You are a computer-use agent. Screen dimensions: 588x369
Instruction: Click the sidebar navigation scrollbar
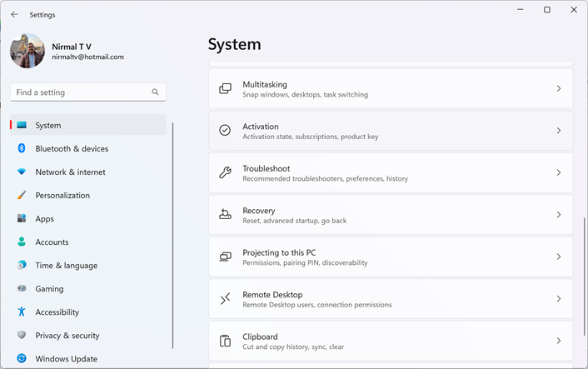click(x=172, y=236)
